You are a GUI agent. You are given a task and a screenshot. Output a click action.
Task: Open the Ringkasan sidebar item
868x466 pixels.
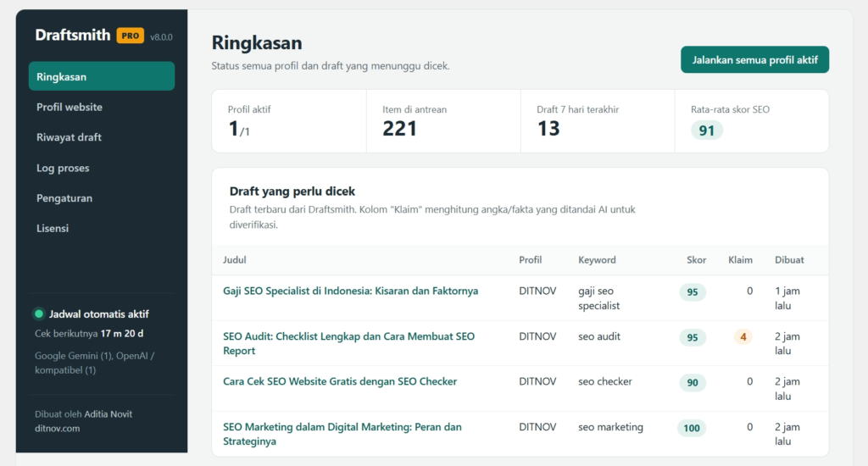pos(102,76)
